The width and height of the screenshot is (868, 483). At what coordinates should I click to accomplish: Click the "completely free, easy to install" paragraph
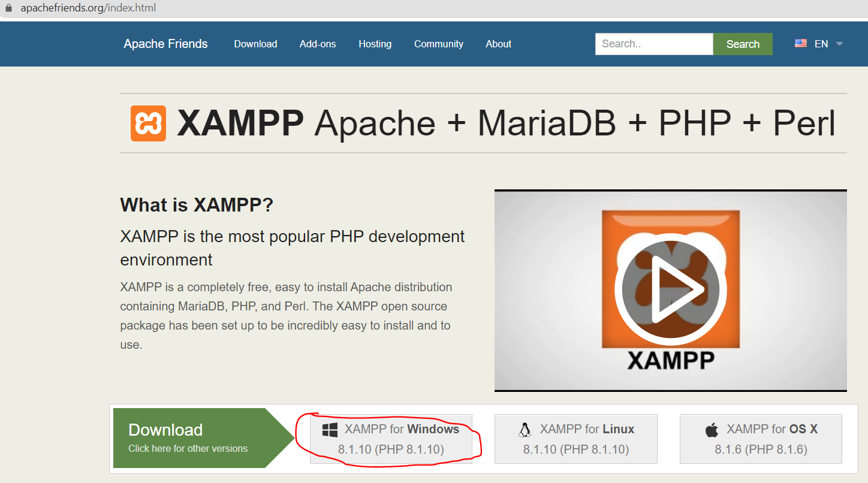(287, 316)
